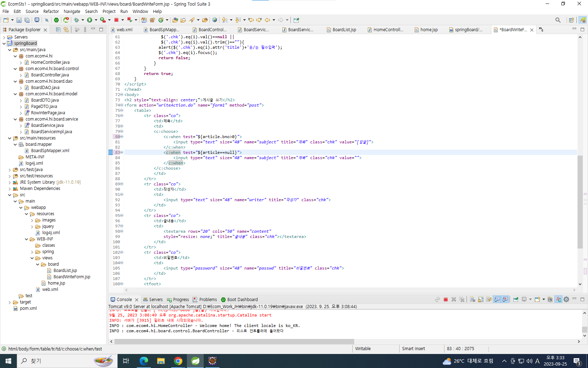Click the Last Edit Location arrow icon

(x=251, y=20)
